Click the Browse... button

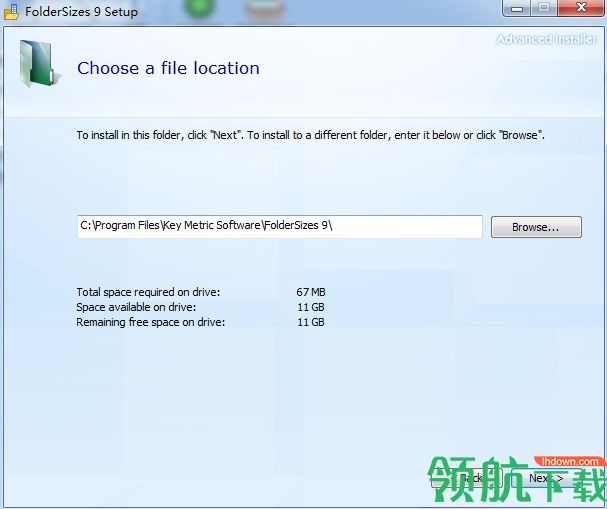coord(536,227)
